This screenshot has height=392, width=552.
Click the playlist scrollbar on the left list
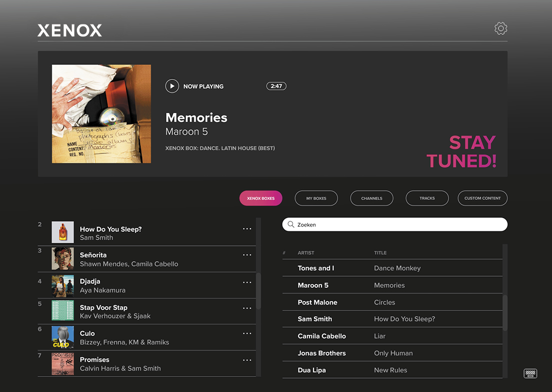point(258,291)
